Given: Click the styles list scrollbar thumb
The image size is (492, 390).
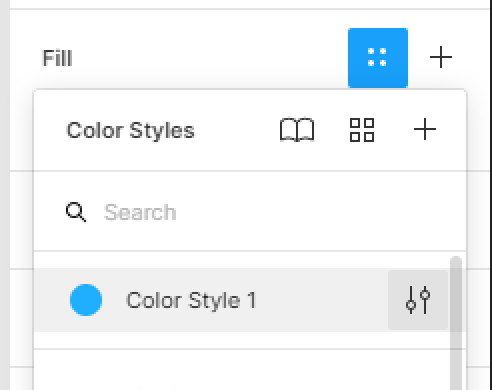Looking at the screenshot, I should point(456,294).
